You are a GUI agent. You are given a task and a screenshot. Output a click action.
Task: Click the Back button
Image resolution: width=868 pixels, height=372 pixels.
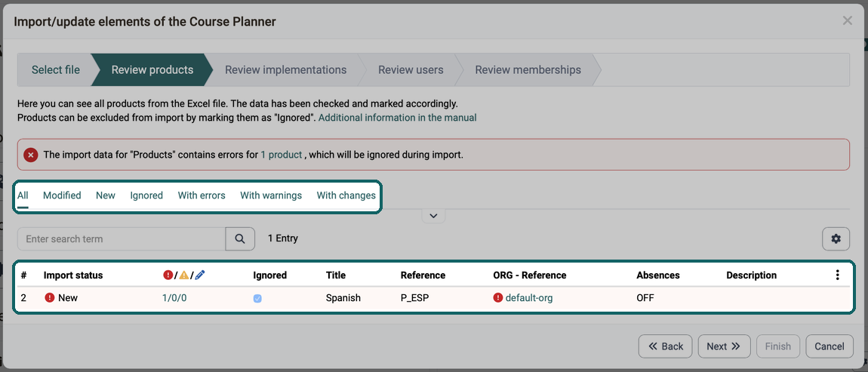tap(666, 346)
